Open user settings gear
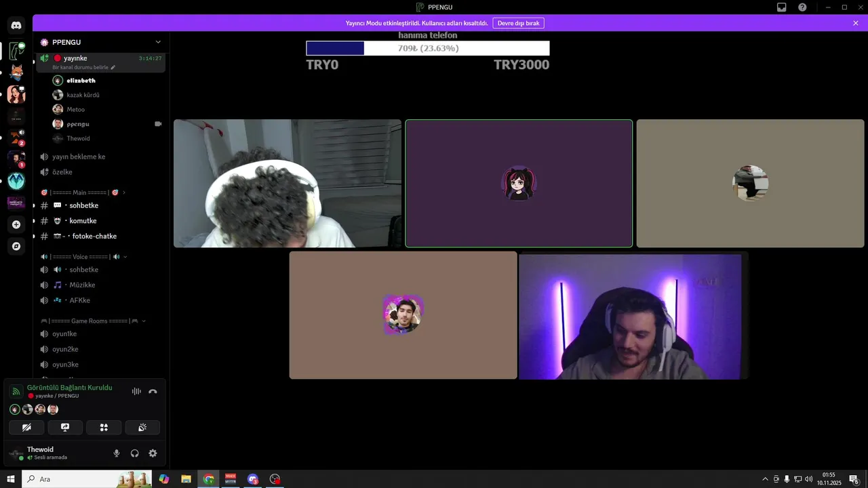Viewport: 868px width, 488px height. (x=153, y=453)
